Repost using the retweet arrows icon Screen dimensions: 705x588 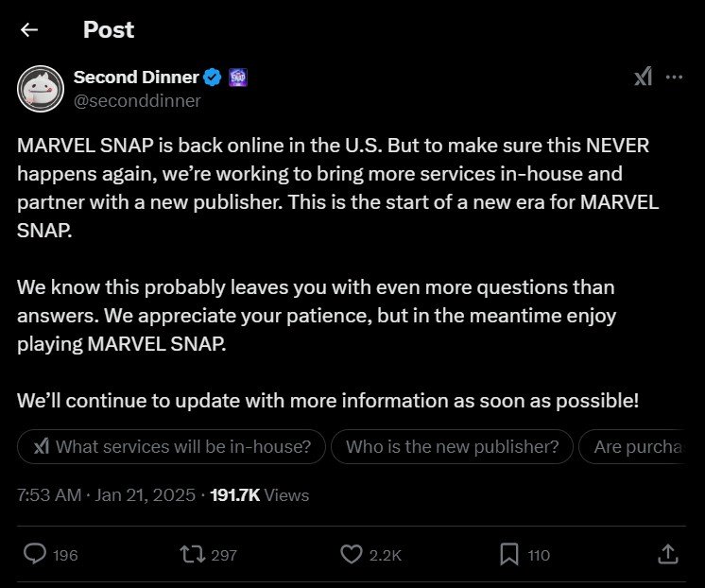pyautogui.click(x=193, y=554)
